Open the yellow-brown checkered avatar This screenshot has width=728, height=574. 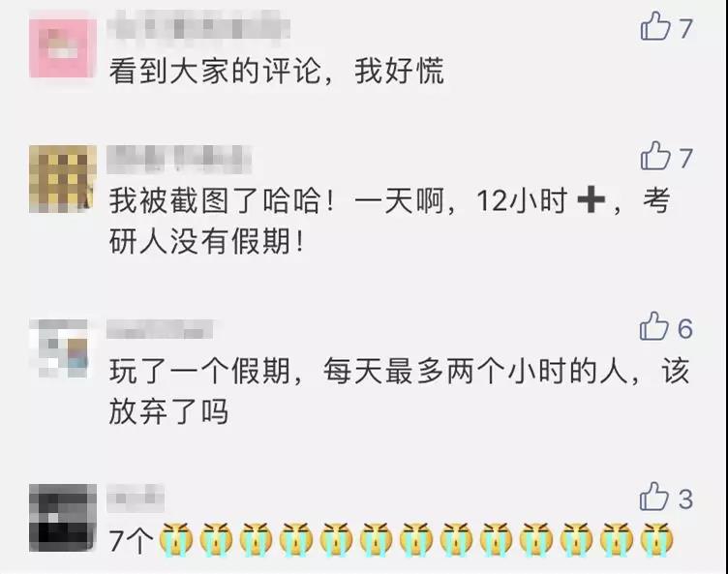[x=63, y=179]
